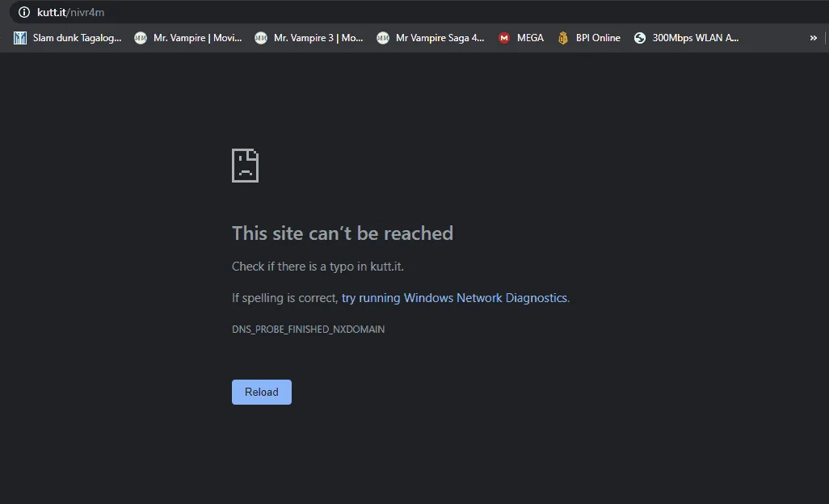Click the sad page error icon

tap(246, 166)
